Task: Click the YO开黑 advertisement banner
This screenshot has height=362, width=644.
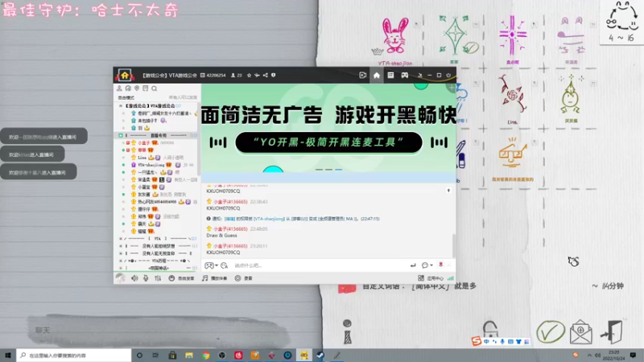Action: 328,128
